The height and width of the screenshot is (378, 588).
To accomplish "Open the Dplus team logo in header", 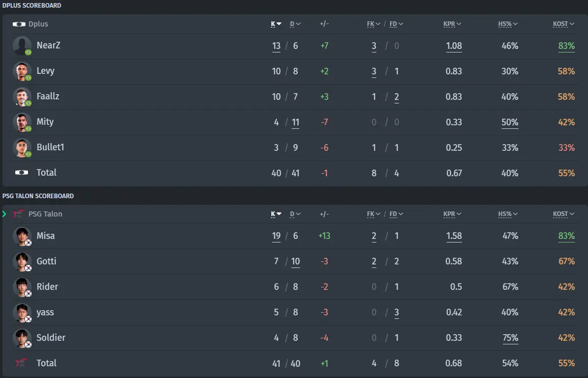I will click(19, 24).
